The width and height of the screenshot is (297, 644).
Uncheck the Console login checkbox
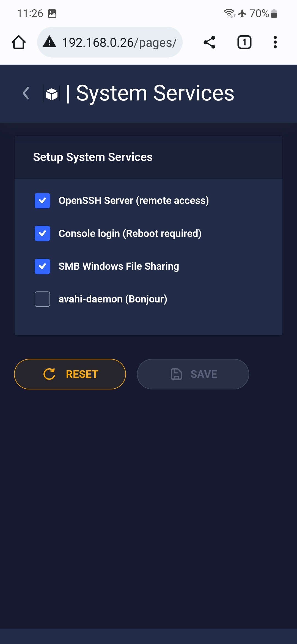42,233
